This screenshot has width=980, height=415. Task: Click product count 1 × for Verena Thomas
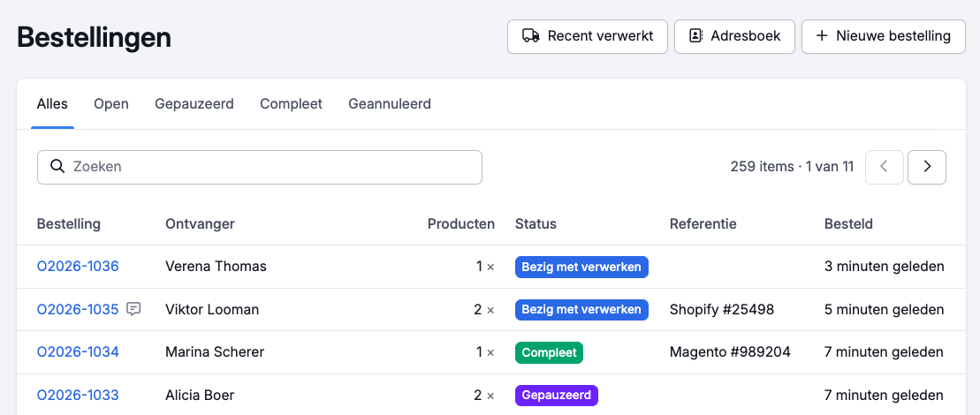pos(485,267)
